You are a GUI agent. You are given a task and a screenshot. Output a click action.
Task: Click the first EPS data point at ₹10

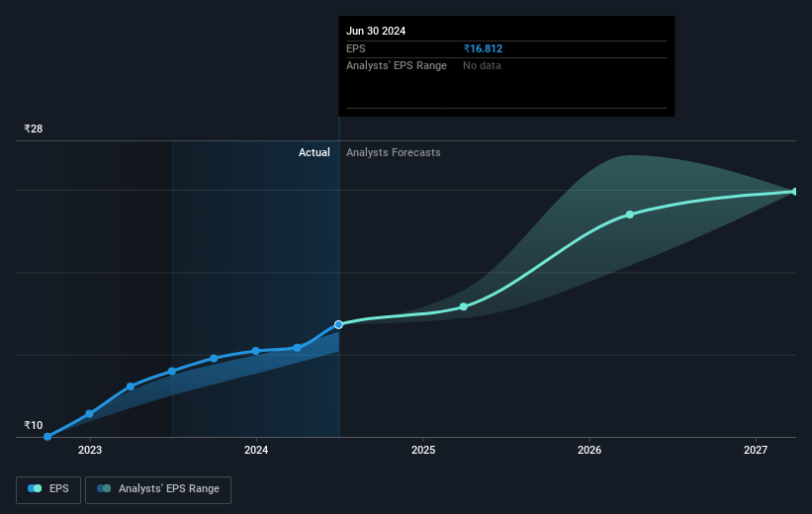point(47,437)
